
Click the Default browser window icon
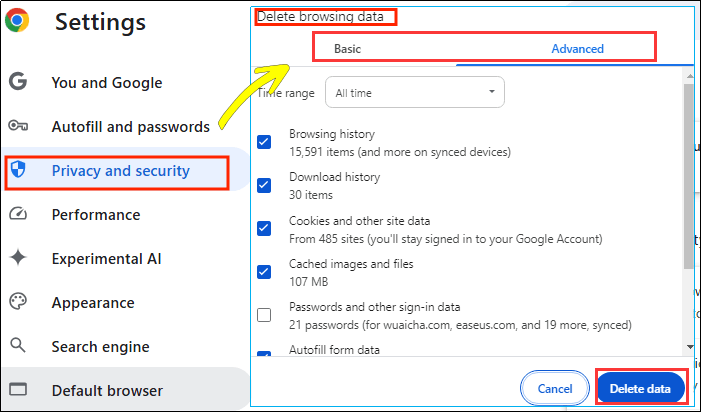[18, 391]
